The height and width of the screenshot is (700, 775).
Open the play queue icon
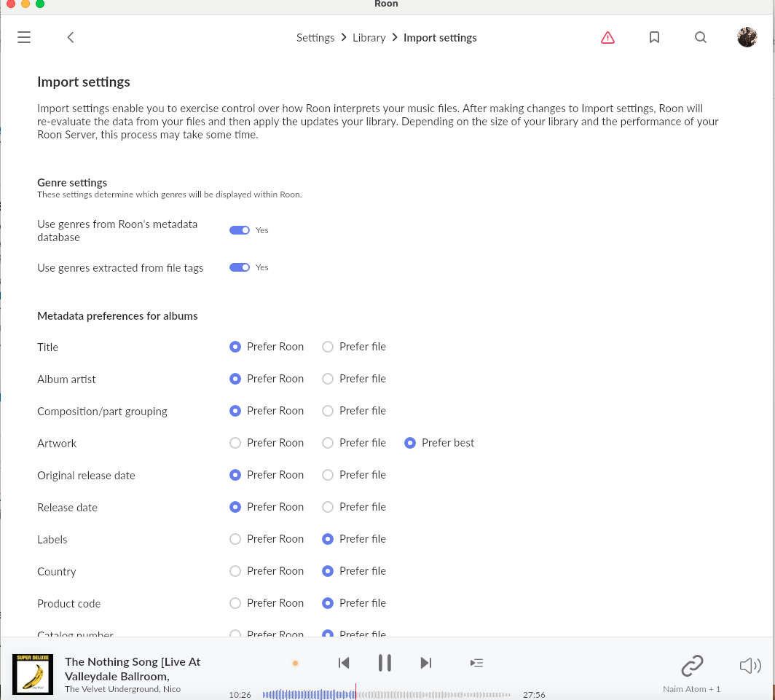pos(476,663)
